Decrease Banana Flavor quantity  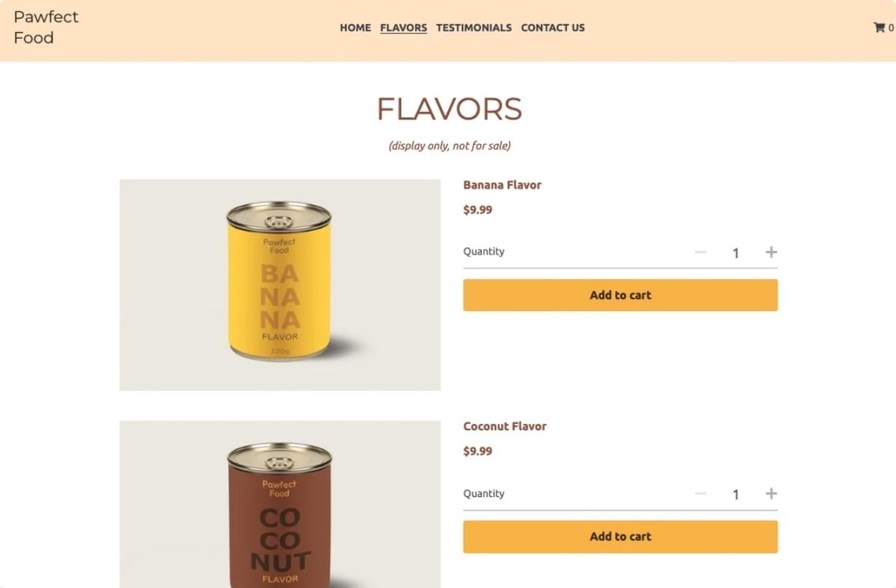pyautogui.click(x=700, y=252)
